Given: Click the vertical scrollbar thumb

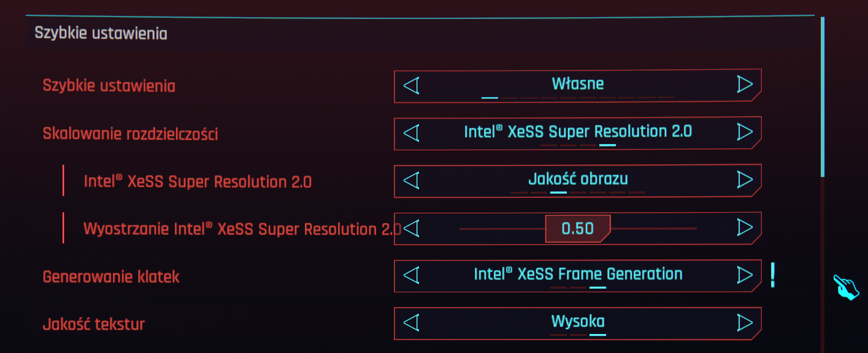Looking at the screenshot, I should (x=823, y=97).
